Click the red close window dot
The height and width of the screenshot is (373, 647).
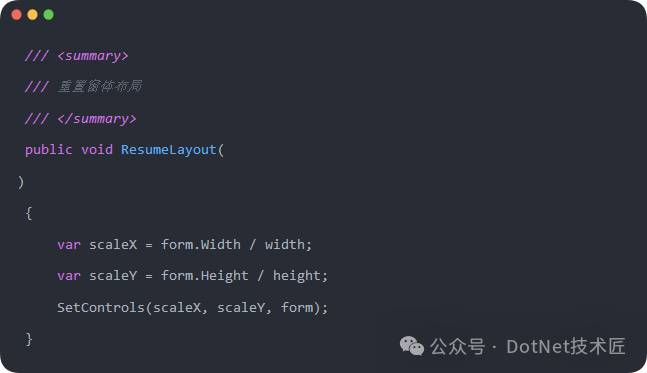tap(17, 15)
